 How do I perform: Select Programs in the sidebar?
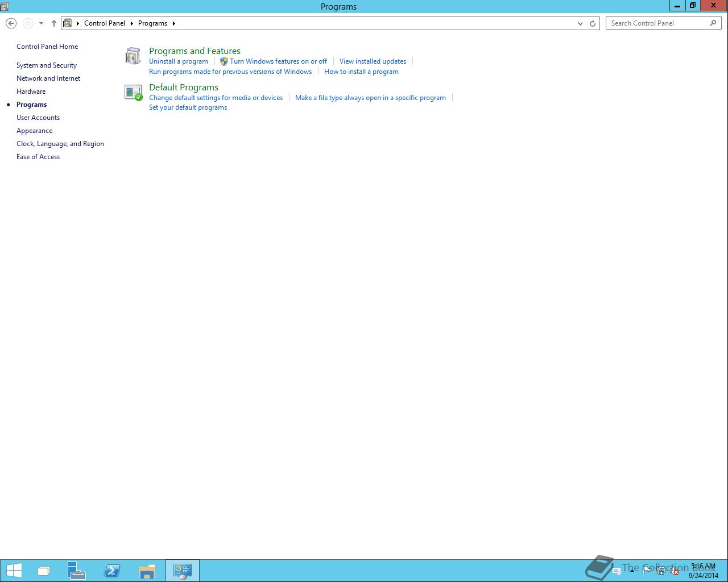pos(32,105)
